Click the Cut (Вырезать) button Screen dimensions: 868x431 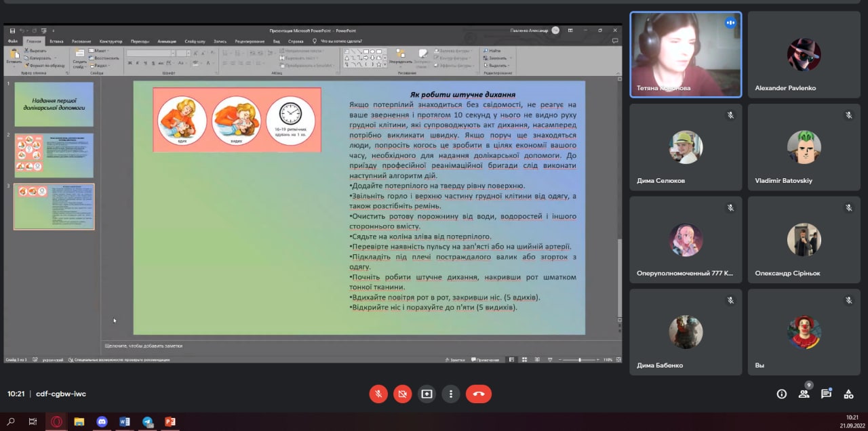coord(35,51)
